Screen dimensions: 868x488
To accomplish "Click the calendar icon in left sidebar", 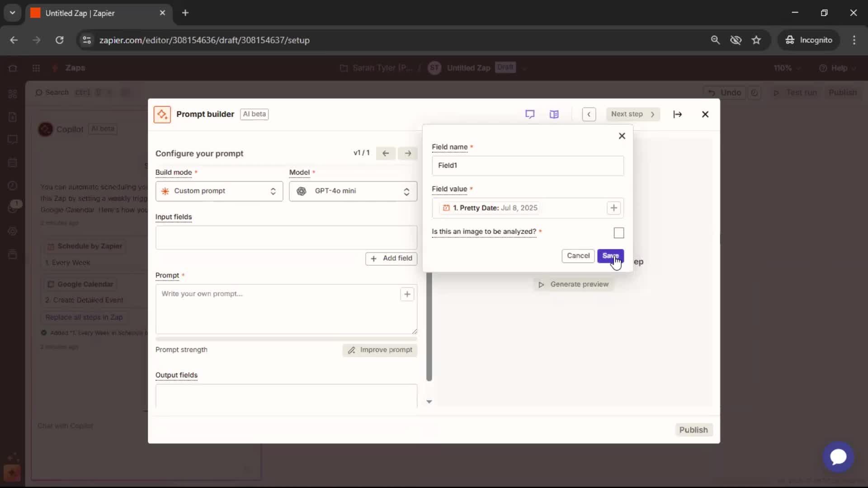I will coord(13,163).
